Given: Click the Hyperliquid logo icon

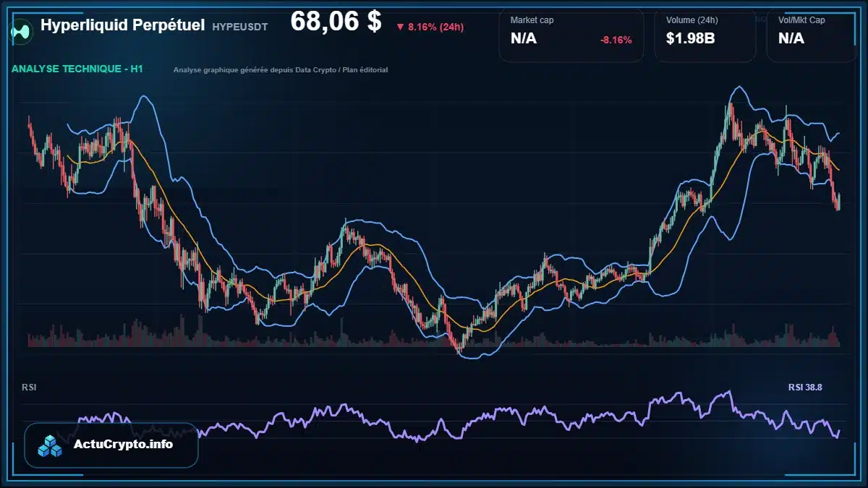Looking at the screenshot, I should pos(22,31).
